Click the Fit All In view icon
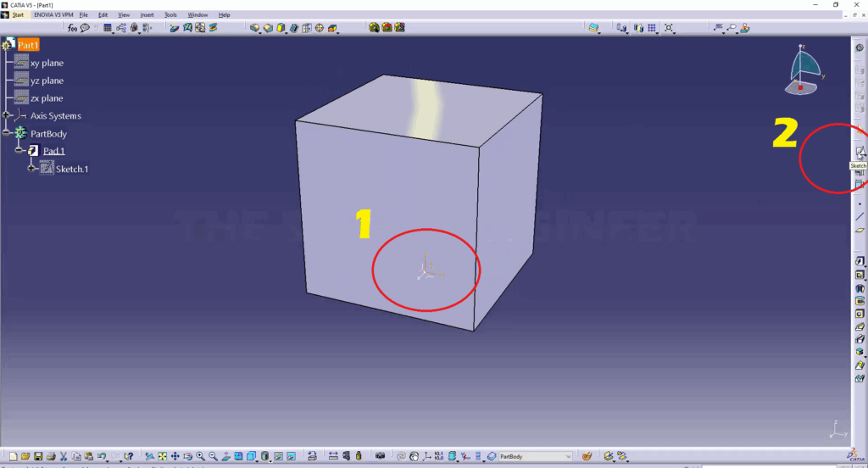Image resolution: width=868 pixels, height=468 pixels. pos(162,456)
